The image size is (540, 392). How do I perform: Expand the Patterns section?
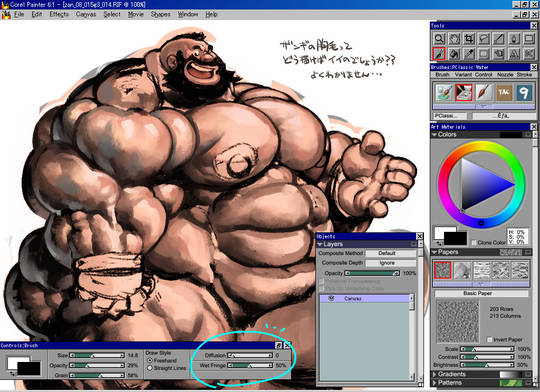pyautogui.click(x=435, y=383)
